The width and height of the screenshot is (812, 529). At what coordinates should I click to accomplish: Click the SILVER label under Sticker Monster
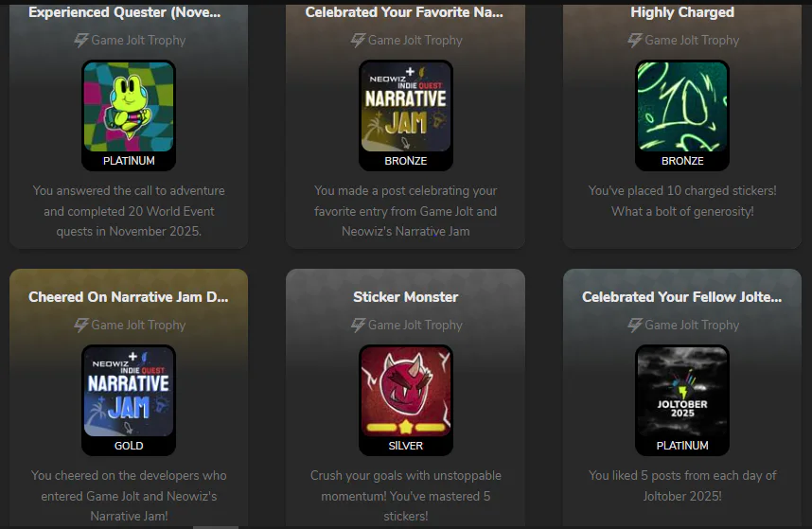405,446
